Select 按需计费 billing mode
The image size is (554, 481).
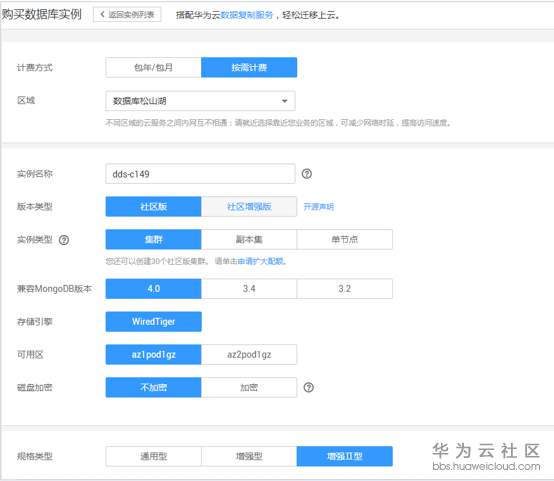249,67
